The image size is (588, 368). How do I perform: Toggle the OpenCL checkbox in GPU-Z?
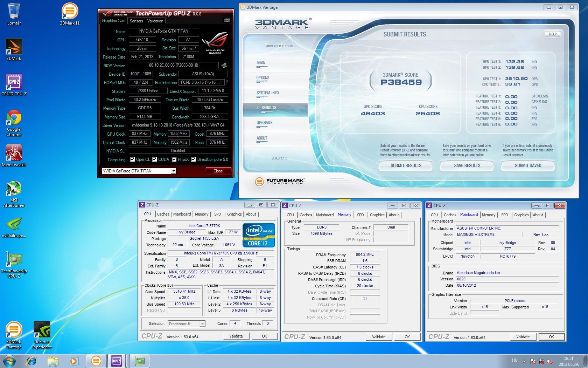coord(132,159)
